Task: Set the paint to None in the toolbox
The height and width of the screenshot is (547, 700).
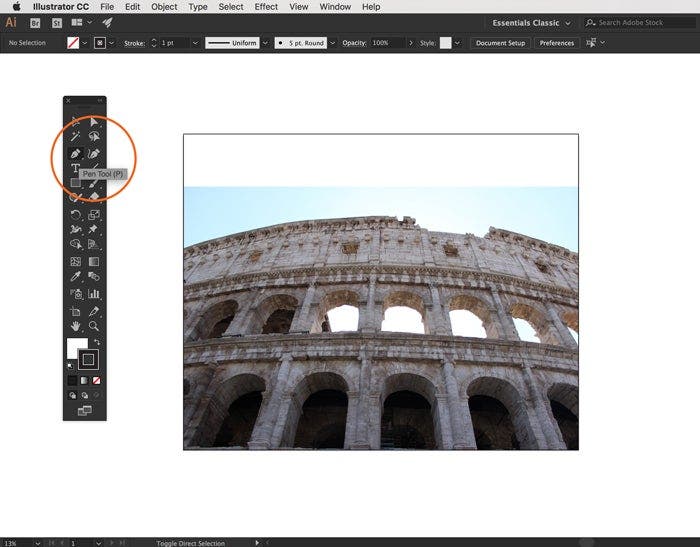Action: [x=95, y=380]
